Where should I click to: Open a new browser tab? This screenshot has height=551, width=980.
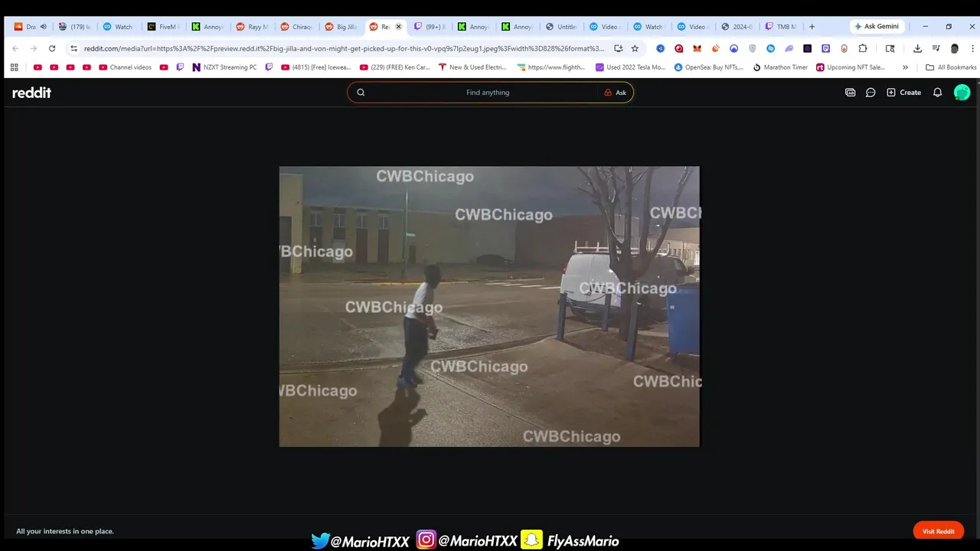pos(812,27)
